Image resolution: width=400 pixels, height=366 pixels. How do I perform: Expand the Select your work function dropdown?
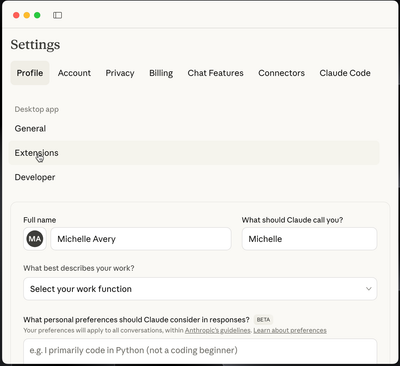tap(200, 289)
